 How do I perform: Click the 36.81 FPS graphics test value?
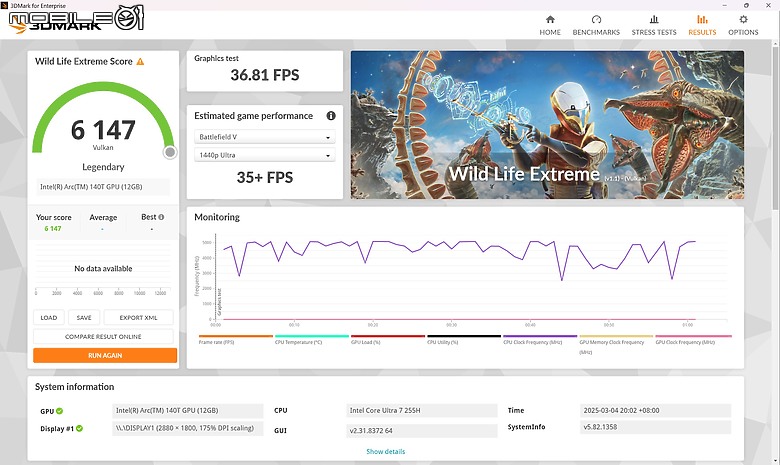click(265, 75)
